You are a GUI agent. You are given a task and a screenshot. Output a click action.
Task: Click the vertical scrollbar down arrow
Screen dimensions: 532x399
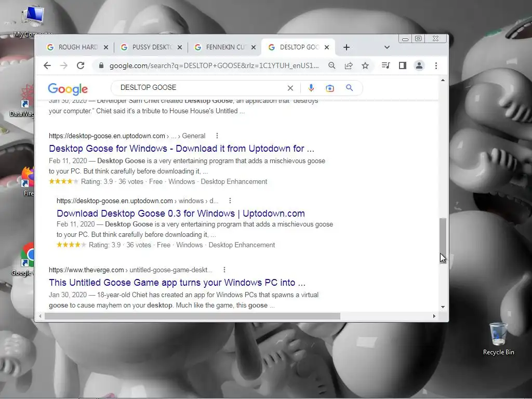point(443,307)
